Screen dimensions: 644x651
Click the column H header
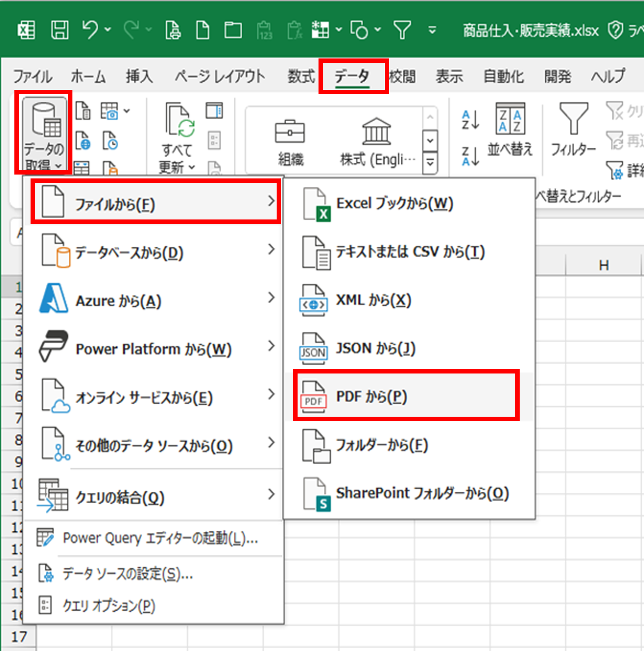click(603, 265)
